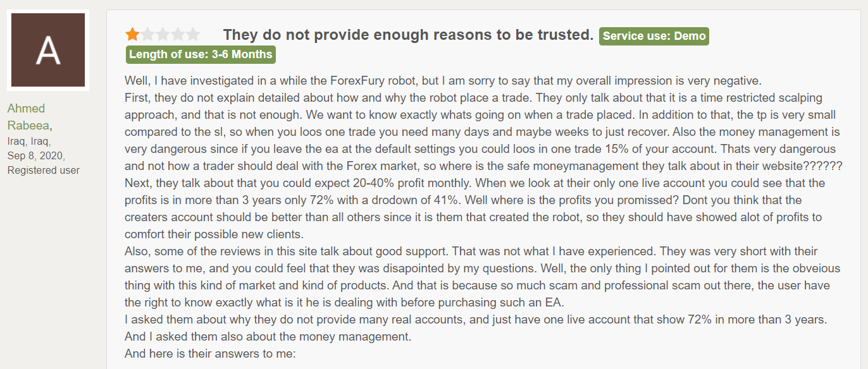Click the first orange rating star
Screen dimensions: 868x369
click(x=132, y=35)
